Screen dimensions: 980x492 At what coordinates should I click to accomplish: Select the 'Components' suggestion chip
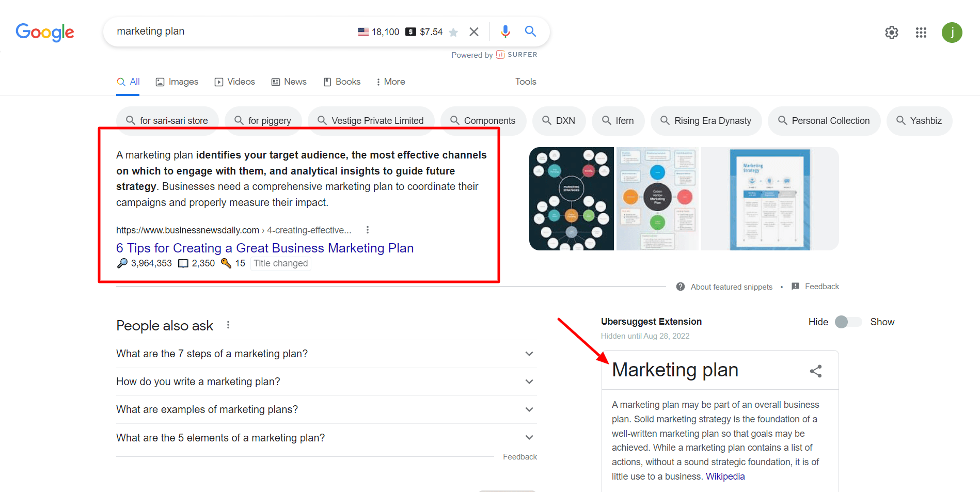click(483, 121)
